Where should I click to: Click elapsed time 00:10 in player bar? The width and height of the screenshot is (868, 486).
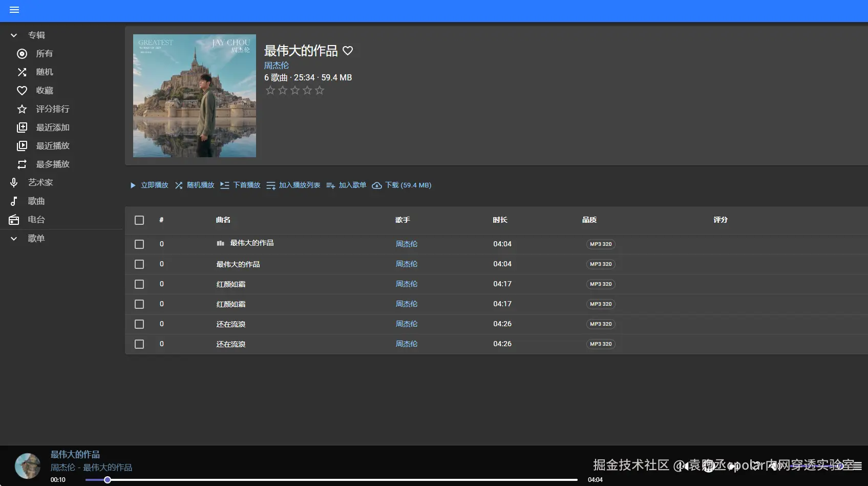point(58,480)
